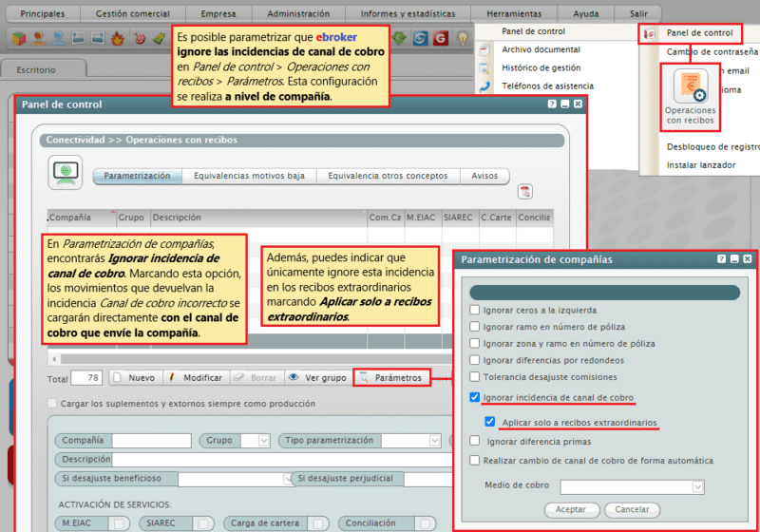
Task: Click help icon of Panel de control window
Action: [x=552, y=104]
